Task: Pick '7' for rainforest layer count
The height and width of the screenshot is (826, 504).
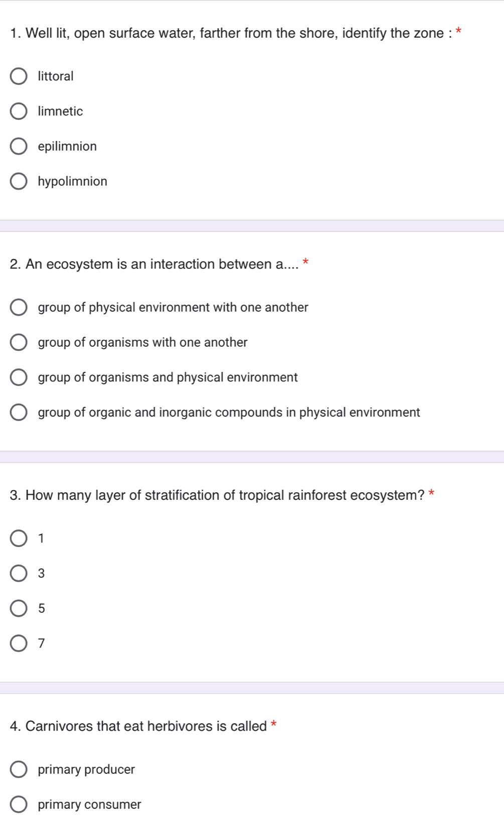Action: click(x=19, y=644)
